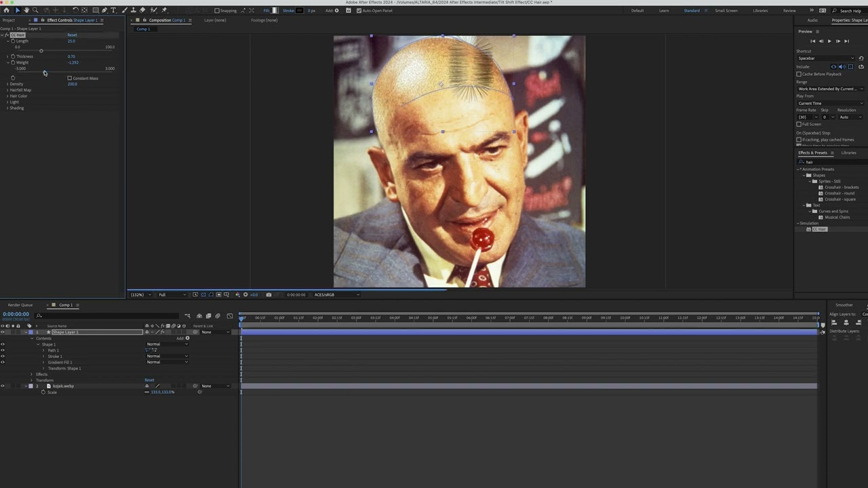The width and height of the screenshot is (868, 488).
Task: Select the Learn workspace button
Action: (663, 11)
